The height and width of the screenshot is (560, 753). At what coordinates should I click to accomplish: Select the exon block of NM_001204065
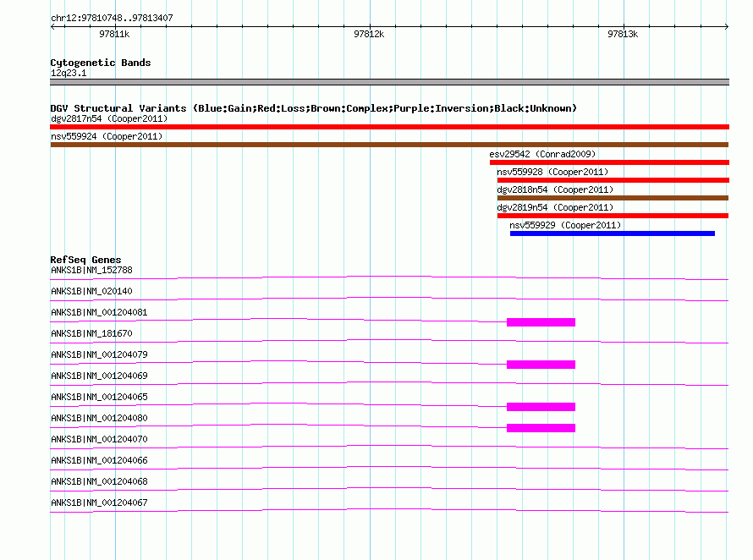pyautogui.click(x=541, y=407)
